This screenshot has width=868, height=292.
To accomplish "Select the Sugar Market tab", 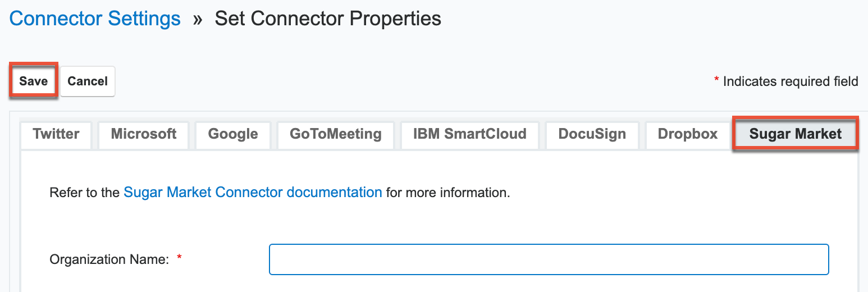I will [795, 134].
